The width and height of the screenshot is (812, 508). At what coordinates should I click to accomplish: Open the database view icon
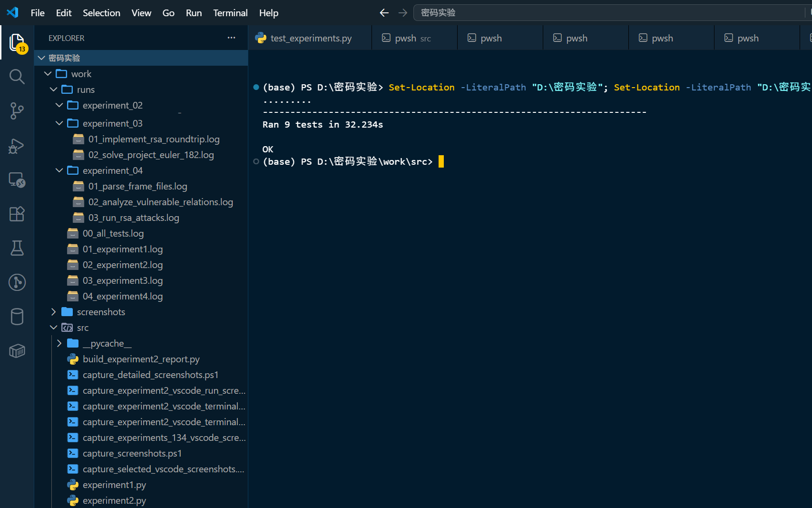click(17, 317)
